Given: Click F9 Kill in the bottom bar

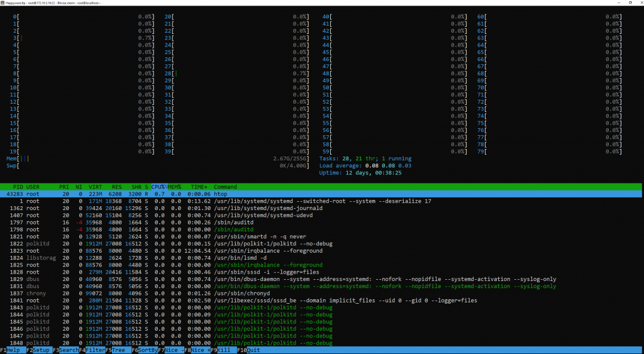Looking at the screenshot, I should point(223,350).
